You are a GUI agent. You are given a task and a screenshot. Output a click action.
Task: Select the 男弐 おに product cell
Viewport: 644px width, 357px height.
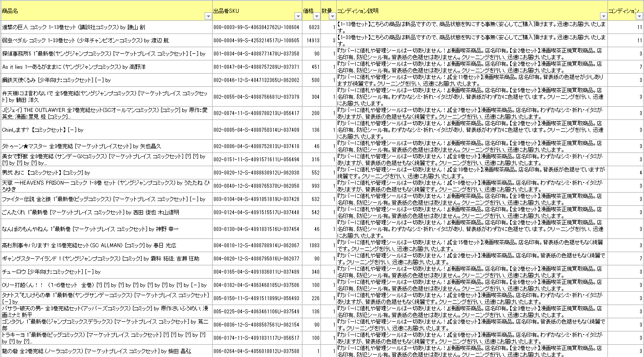(x=106, y=173)
